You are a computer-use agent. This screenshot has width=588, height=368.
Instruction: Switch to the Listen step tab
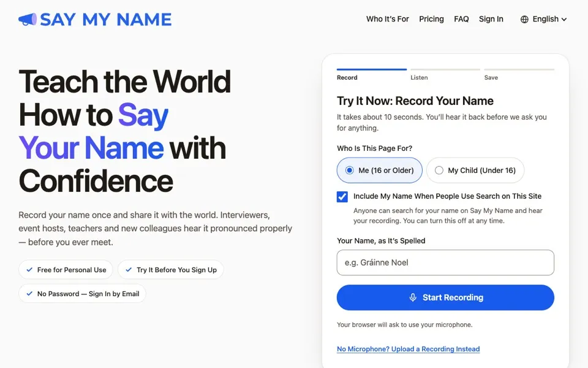[445, 75]
